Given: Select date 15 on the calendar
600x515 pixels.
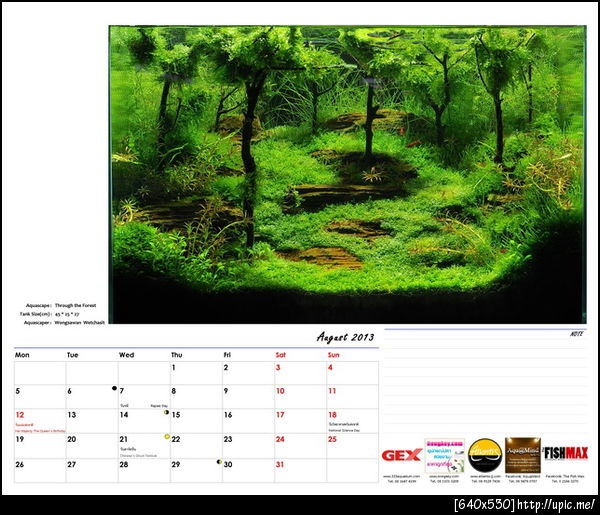Looking at the screenshot, I should [176, 415].
